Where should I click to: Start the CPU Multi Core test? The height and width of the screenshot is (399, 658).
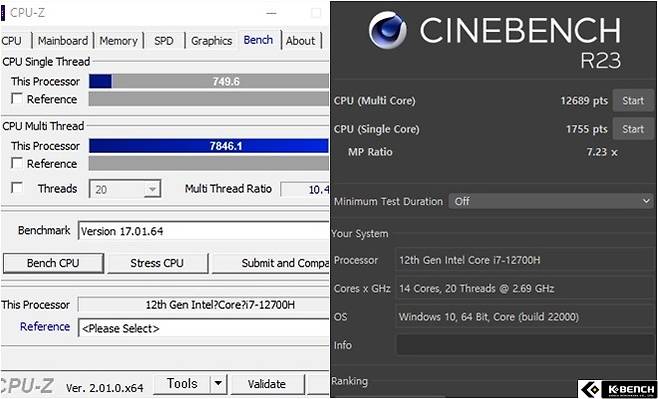click(x=633, y=101)
